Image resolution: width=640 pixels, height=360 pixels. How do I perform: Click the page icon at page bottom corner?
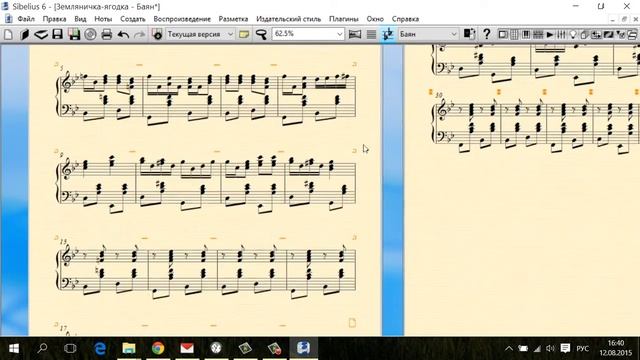click(352, 322)
